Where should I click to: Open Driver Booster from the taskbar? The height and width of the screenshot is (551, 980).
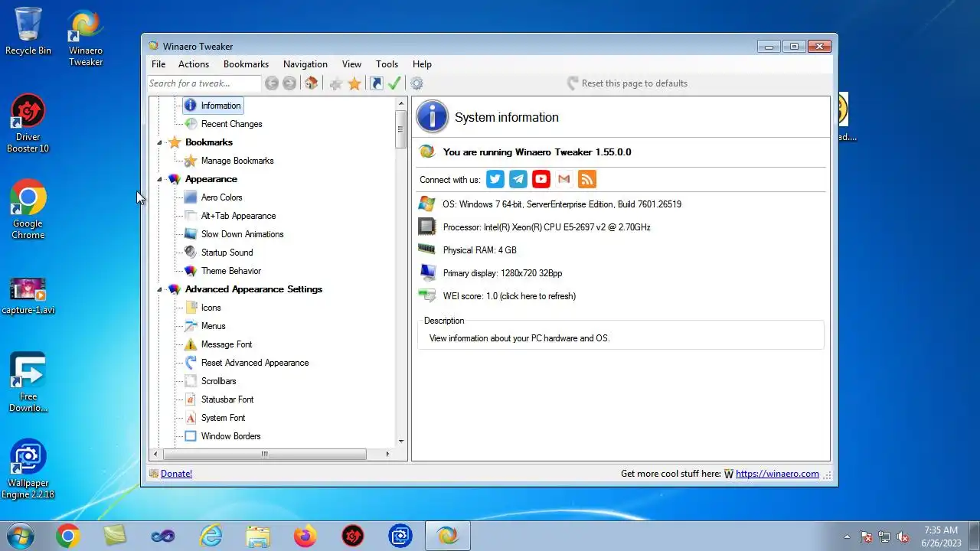click(x=352, y=536)
